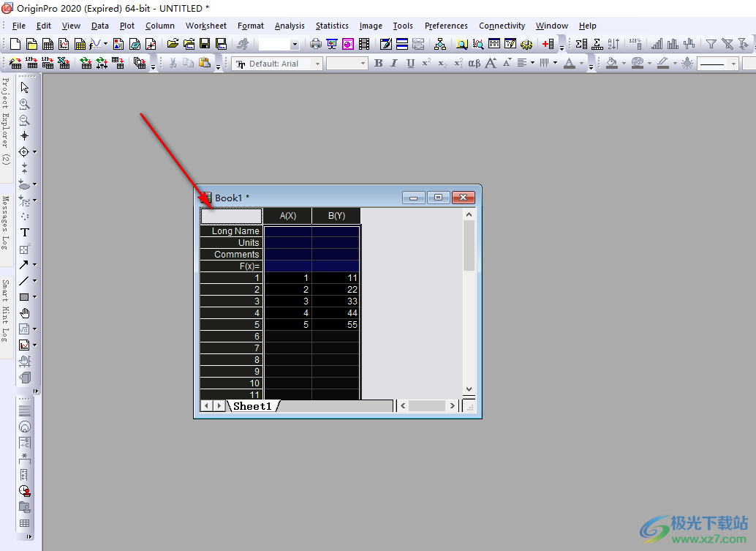The image size is (756, 551).
Task: Open the zoom level dropdown in toolbar
Action: (x=295, y=45)
